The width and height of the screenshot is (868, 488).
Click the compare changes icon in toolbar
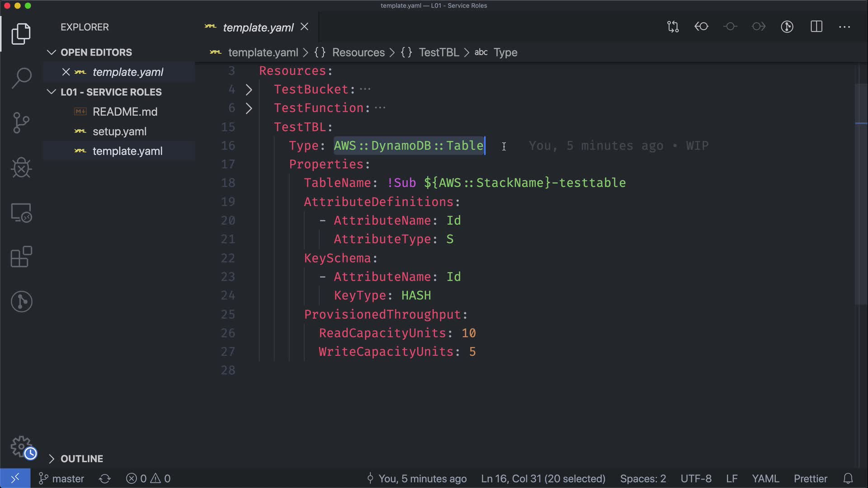point(673,27)
